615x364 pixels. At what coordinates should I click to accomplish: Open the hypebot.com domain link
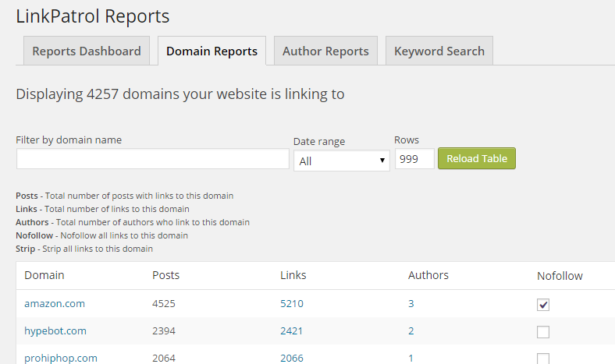point(55,331)
